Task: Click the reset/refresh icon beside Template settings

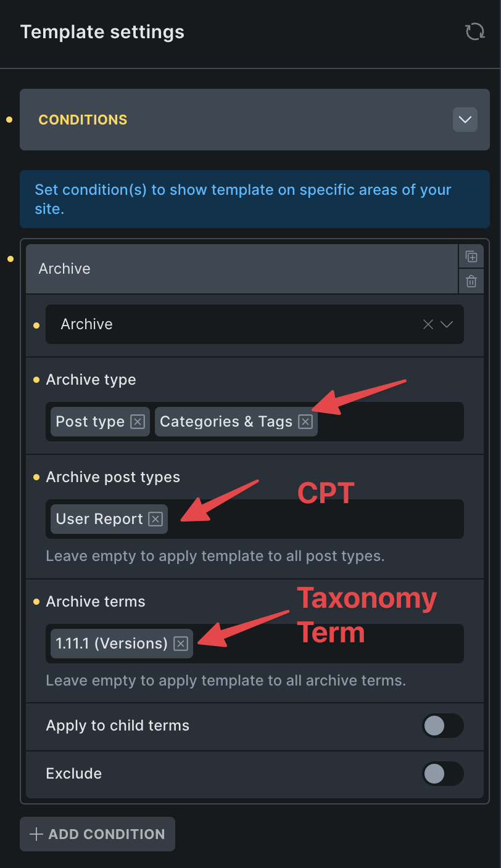Action: [474, 31]
